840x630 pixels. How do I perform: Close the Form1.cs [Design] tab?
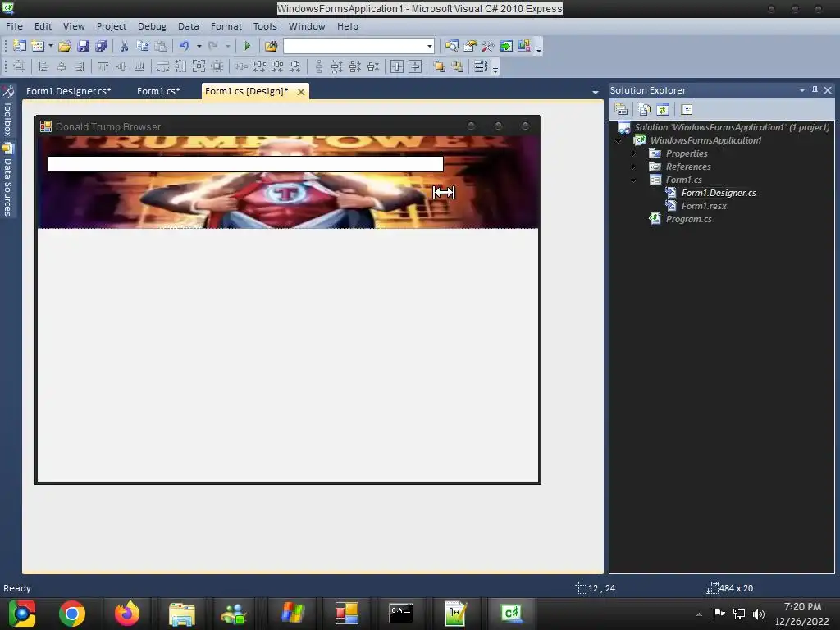tap(301, 92)
